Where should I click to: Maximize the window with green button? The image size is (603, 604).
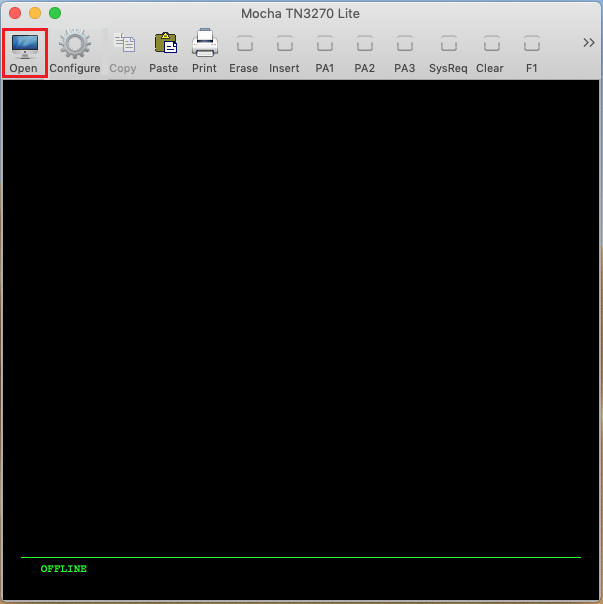tap(55, 13)
